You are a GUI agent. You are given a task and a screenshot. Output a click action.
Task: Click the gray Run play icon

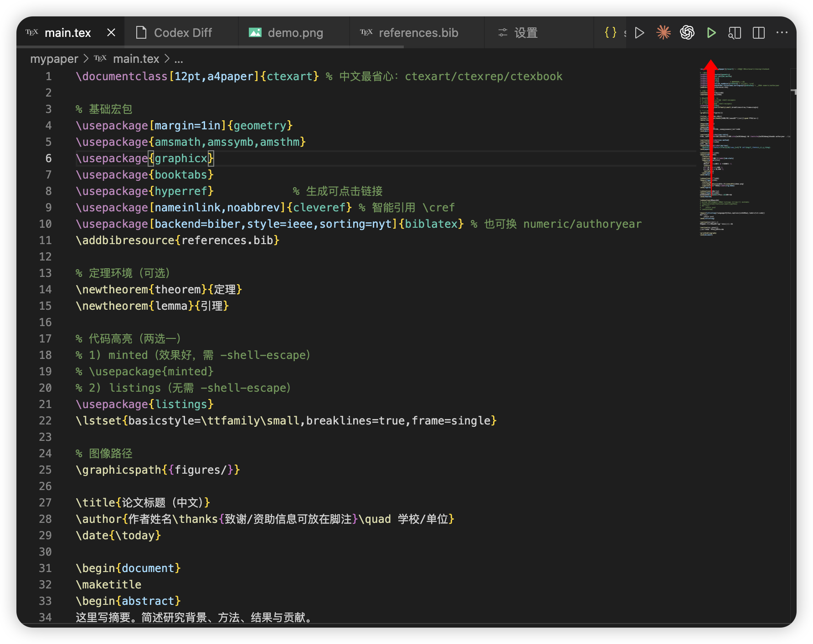click(639, 33)
